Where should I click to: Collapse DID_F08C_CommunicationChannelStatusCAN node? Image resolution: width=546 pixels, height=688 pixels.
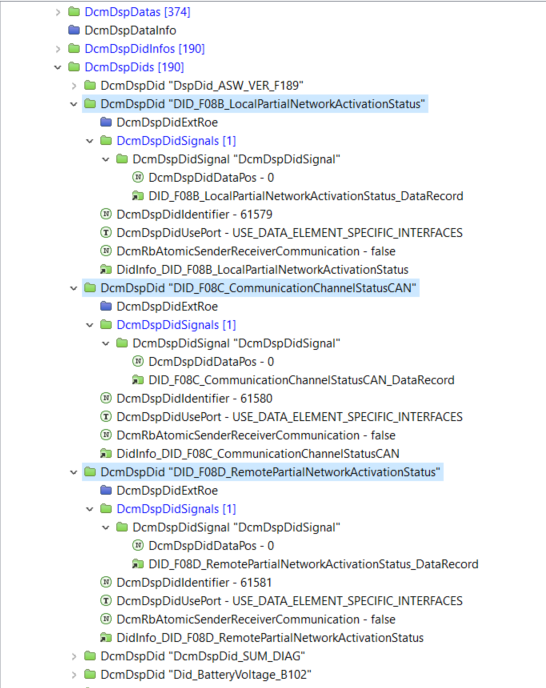pyautogui.click(x=74, y=288)
